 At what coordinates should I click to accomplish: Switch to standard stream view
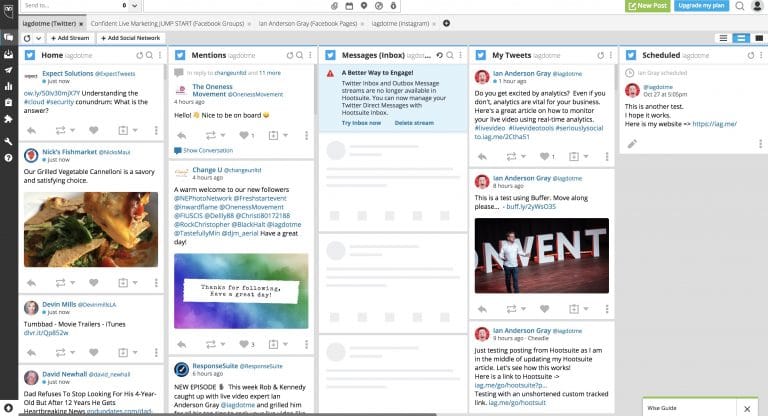click(741, 38)
